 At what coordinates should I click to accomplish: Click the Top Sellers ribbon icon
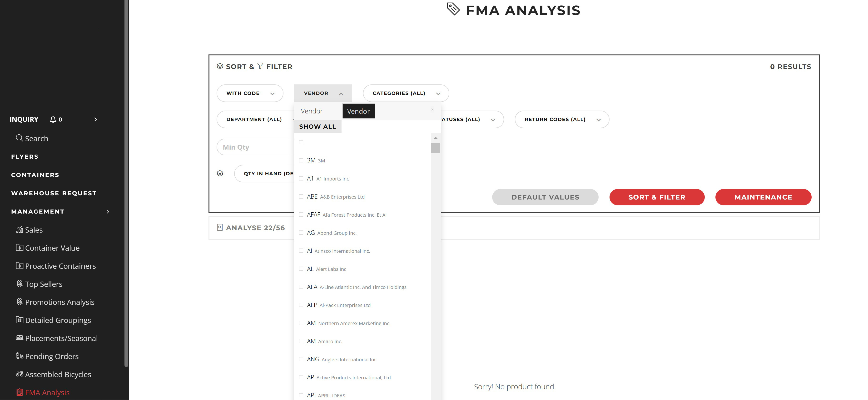20,283
